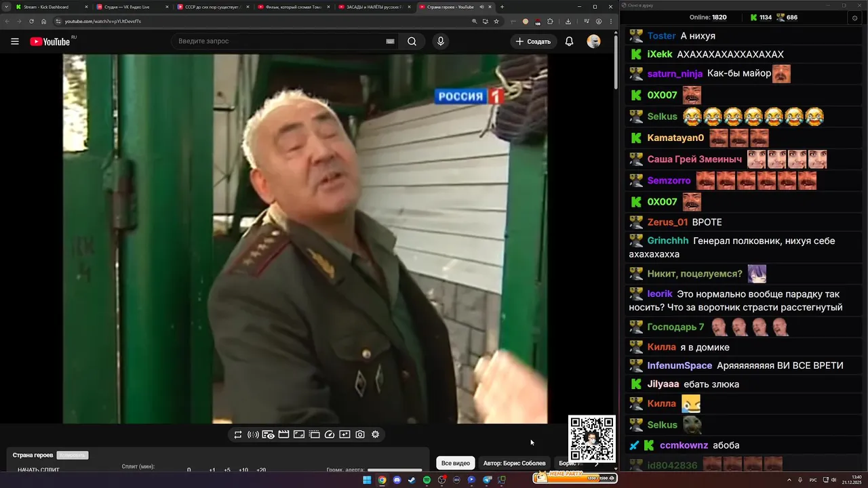Reload the current page
Screen dimensions: 868x488
[31, 21]
